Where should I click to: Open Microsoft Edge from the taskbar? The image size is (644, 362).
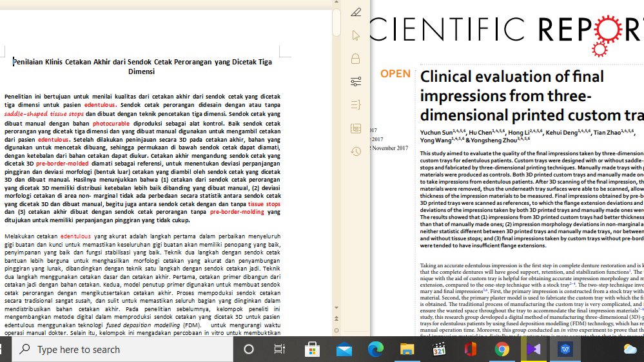coord(375,349)
